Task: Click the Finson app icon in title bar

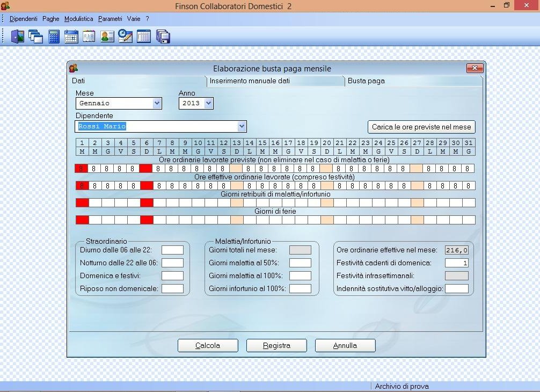Action: tap(5, 5)
